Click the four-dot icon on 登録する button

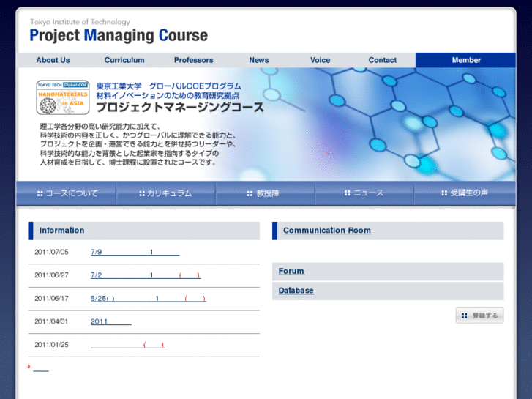[465, 316]
